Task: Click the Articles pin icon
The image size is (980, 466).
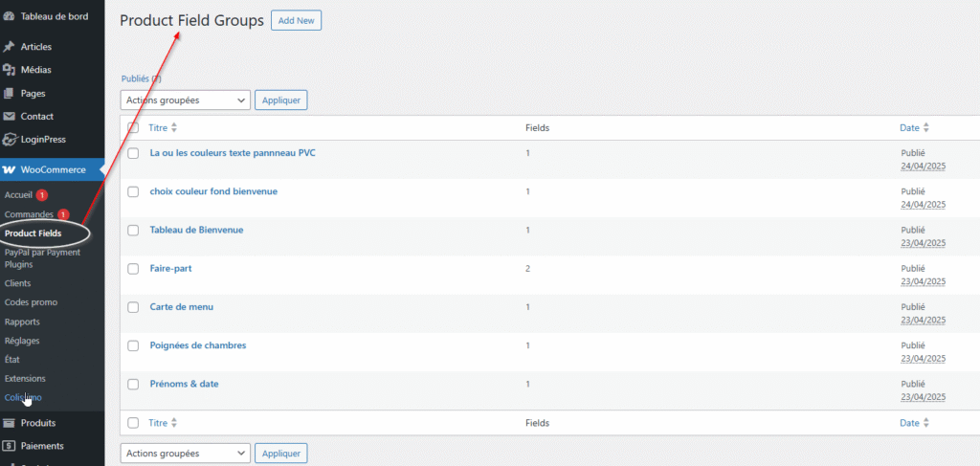Action: (10, 47)
